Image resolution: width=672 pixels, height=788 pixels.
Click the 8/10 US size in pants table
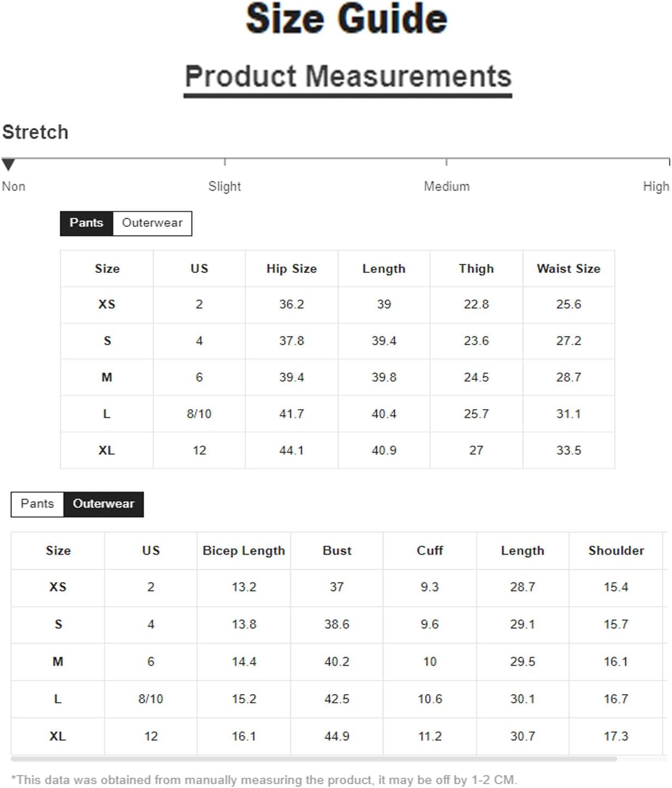click(x=199, y=414)
